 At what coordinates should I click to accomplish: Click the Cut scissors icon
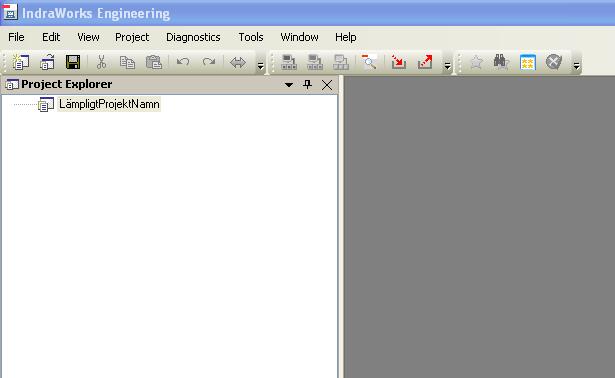coord(102,62)
